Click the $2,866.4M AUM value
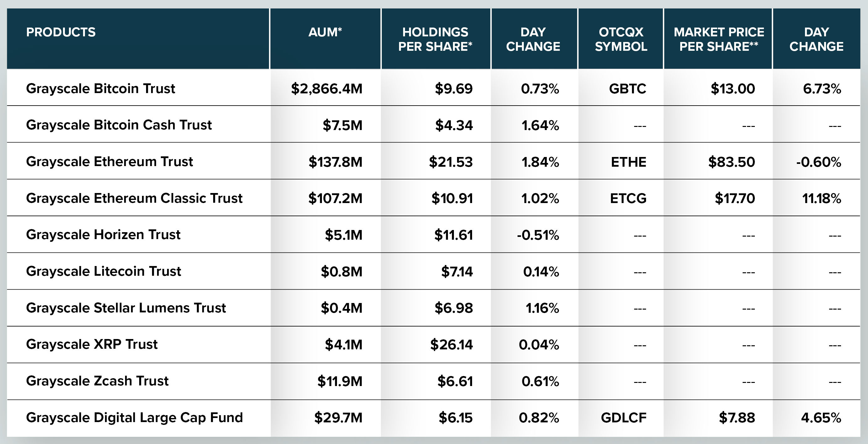Viewport: 868px width, 444px height. click(327, 89)
